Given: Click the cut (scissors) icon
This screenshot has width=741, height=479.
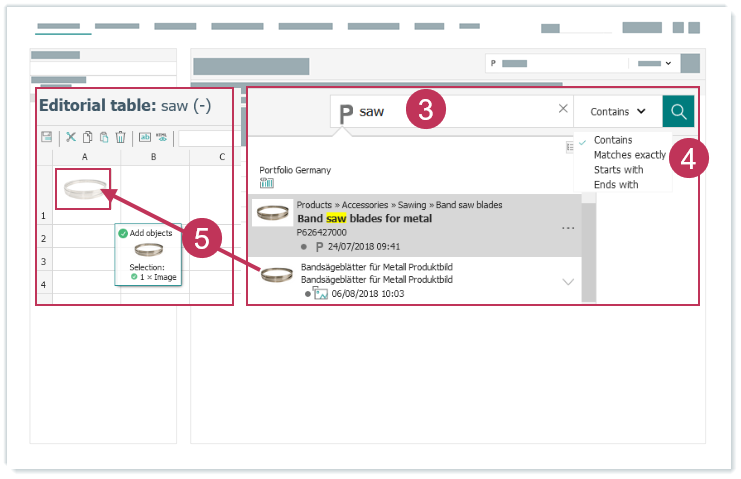Looking at the screenshot, I should coord(71,138).
